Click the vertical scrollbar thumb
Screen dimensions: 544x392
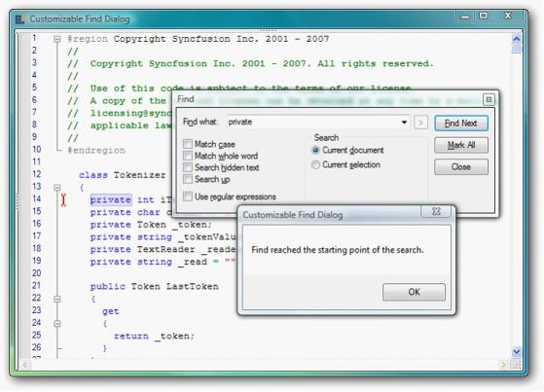pyautogui.click(x=517, y=49)
